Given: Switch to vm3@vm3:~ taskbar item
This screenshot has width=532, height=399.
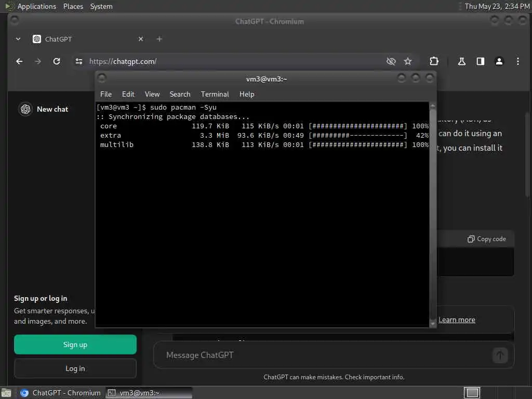Looking at the screenshot, I should tap(149, 393).
